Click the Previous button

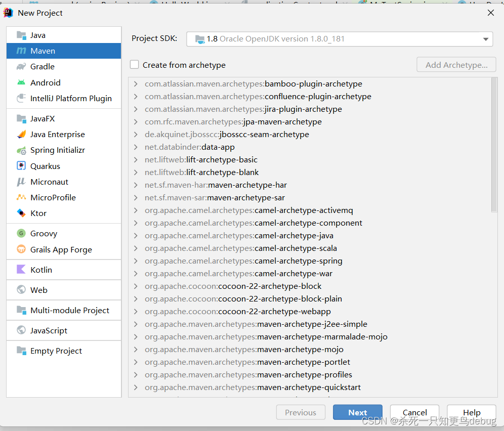pos(301,412)
